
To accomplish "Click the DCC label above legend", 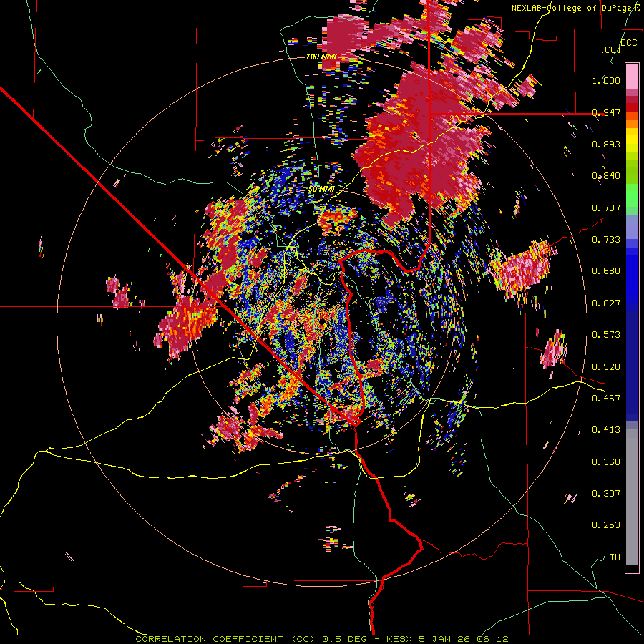I will coord(628,43).
